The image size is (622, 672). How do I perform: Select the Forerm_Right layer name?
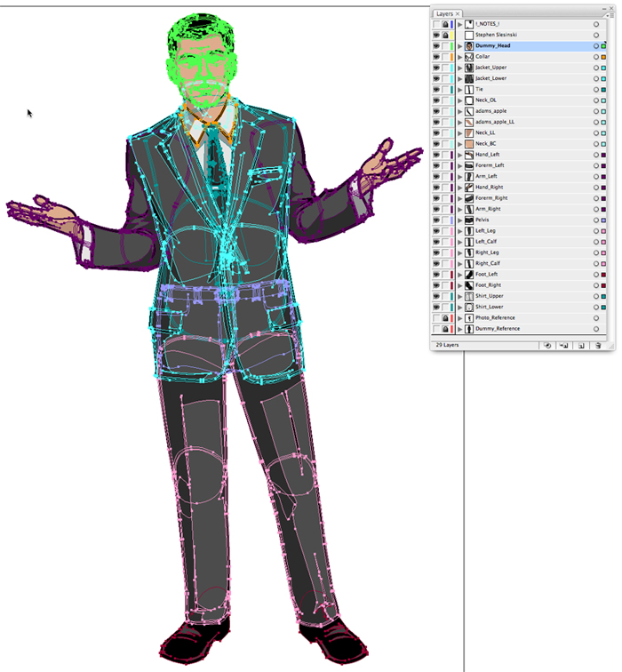click(491, 198)
